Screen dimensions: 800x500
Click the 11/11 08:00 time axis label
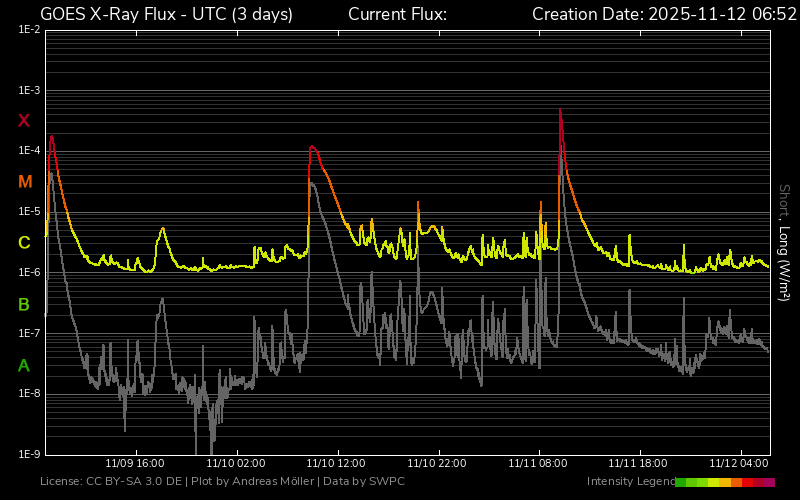[x=538, y=463]
